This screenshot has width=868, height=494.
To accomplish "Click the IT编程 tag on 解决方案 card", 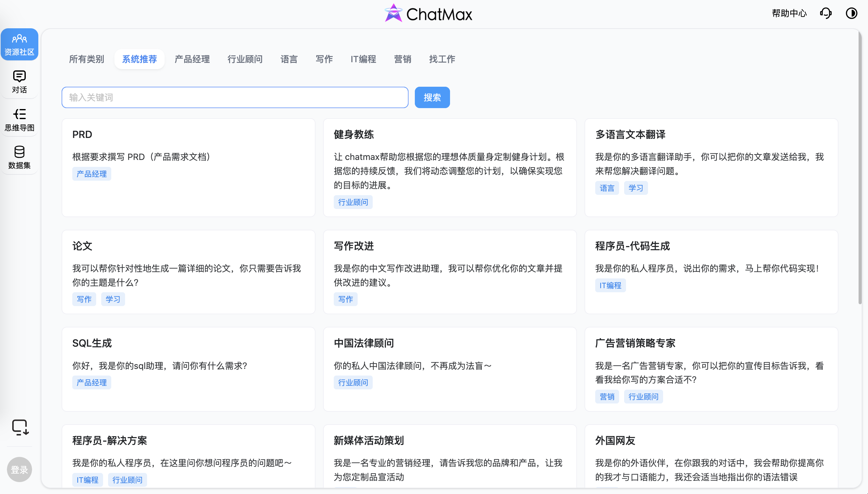I will [x=87, y=480].
